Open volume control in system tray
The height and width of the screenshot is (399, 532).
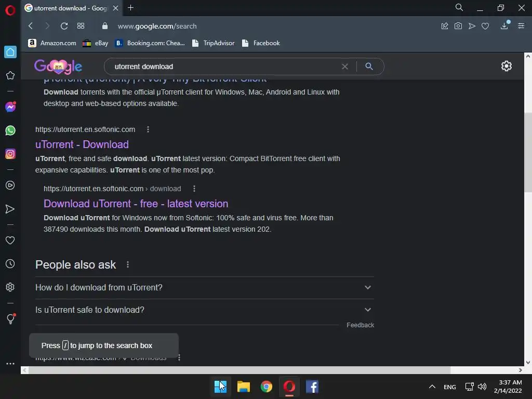click(482, 387)
